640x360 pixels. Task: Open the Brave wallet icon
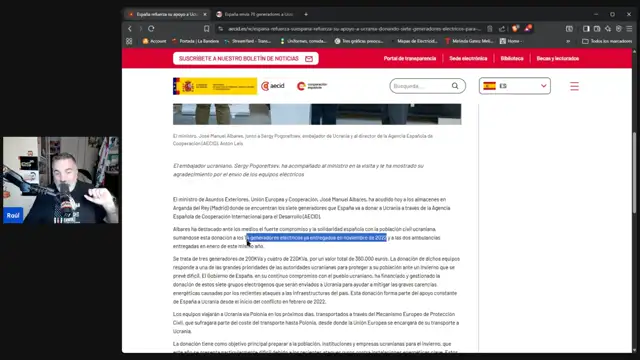coord(597,29)
